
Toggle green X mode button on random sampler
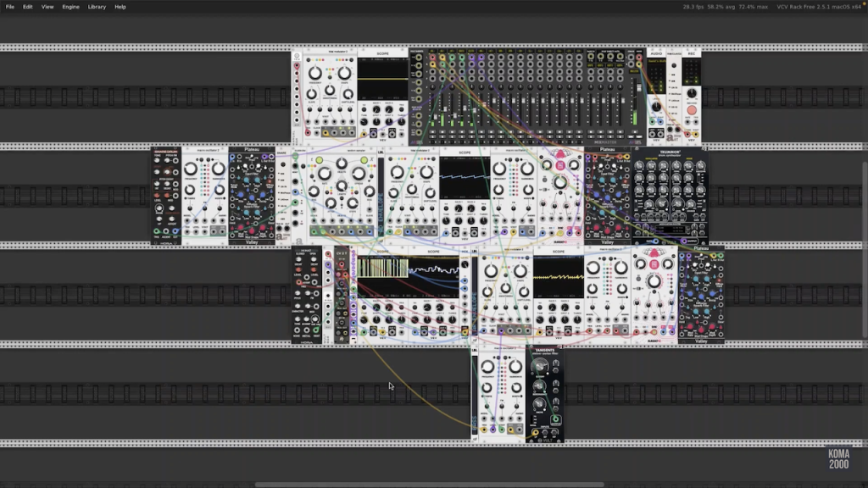(364, 160)
